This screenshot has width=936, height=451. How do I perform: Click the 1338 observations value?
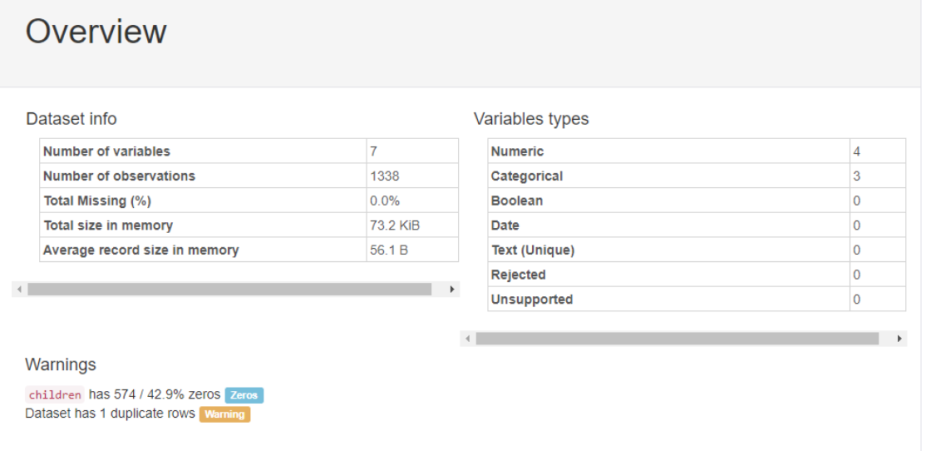click(384, 176)
